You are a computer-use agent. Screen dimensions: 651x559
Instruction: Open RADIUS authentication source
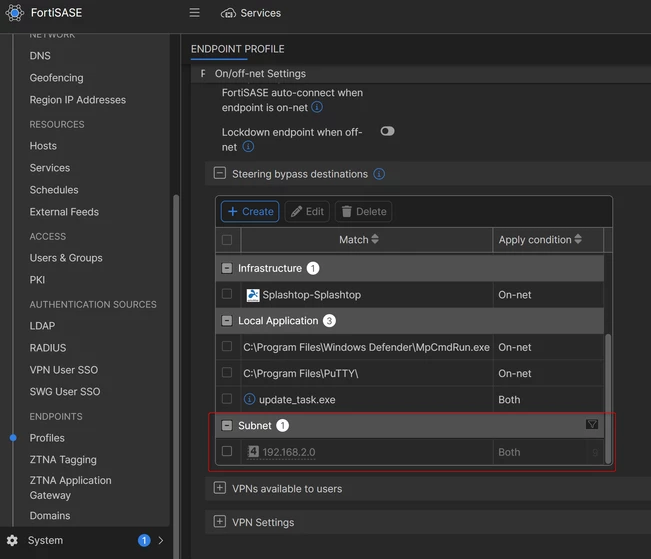click(x=48, y=348)
